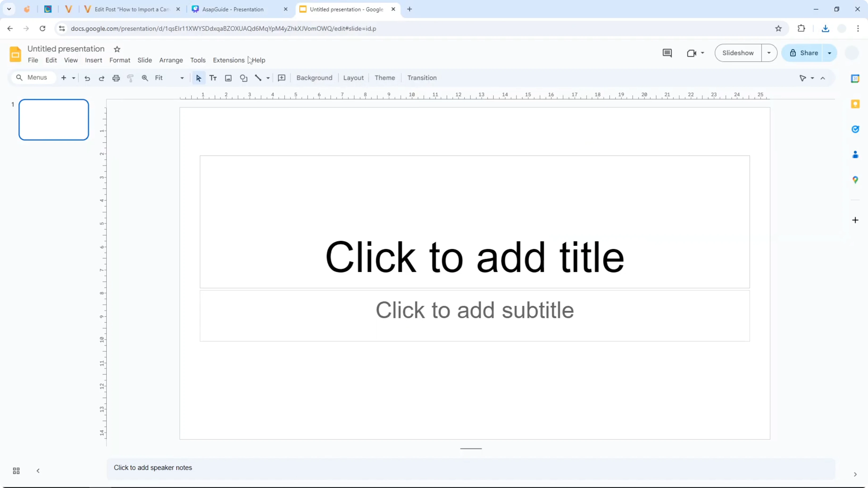Hide the menus with up chevron
The height and width of the screenshot is (488, 868).
pyautogui.click(x=823, y=78)
